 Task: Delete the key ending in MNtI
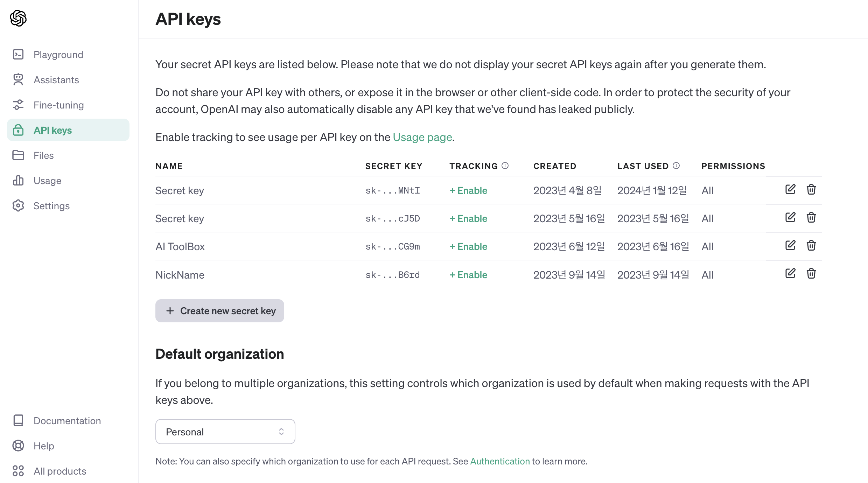[811, 189]
